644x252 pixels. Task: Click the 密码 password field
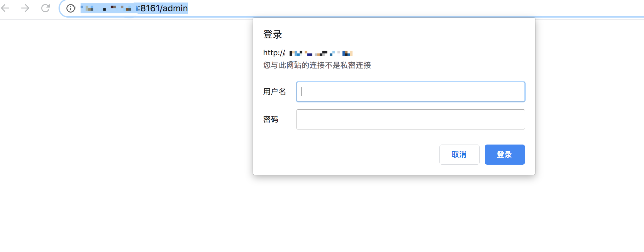[x=410, y=119]
